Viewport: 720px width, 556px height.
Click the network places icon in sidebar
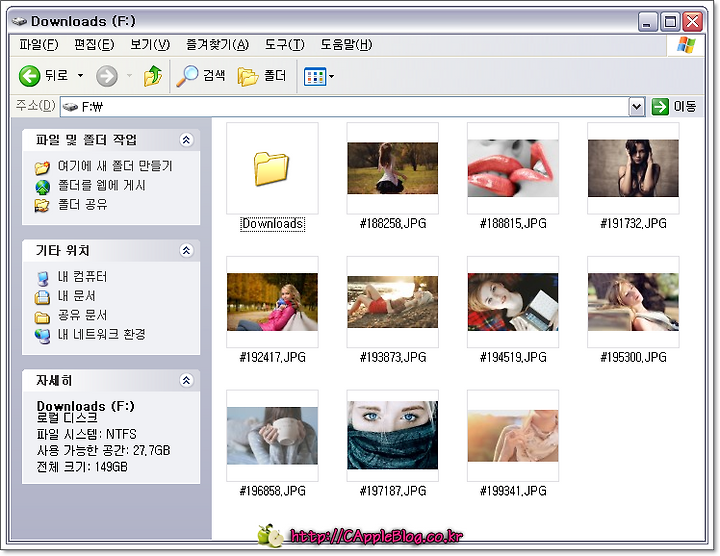(42, 336)
